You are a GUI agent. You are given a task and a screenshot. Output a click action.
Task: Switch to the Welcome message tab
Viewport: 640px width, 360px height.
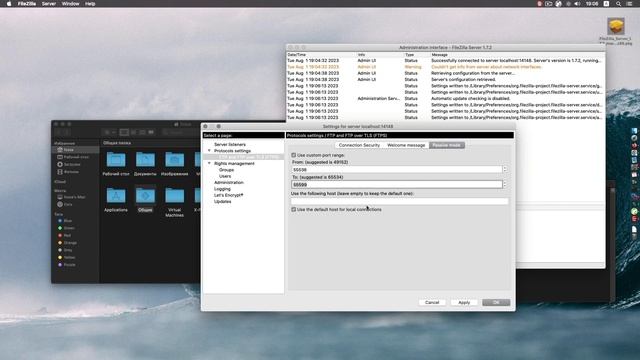[x=406, y=145]
